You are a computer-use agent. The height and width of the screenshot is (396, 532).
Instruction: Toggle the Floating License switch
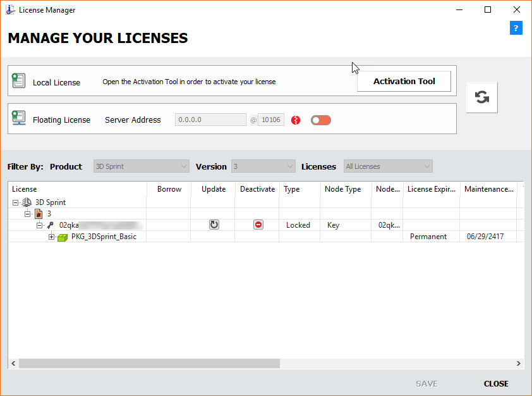(321, 120)
